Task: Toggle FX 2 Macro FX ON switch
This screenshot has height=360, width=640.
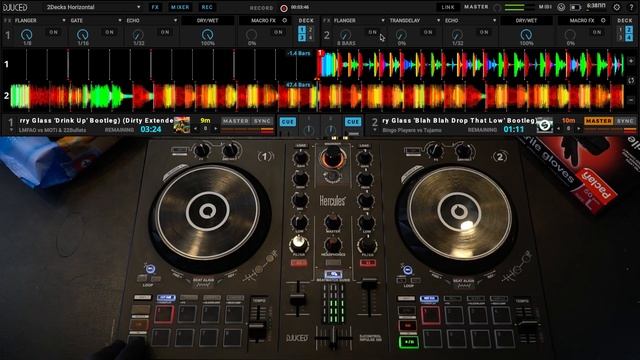Action: pyautogui.click(x=597, y=32)
